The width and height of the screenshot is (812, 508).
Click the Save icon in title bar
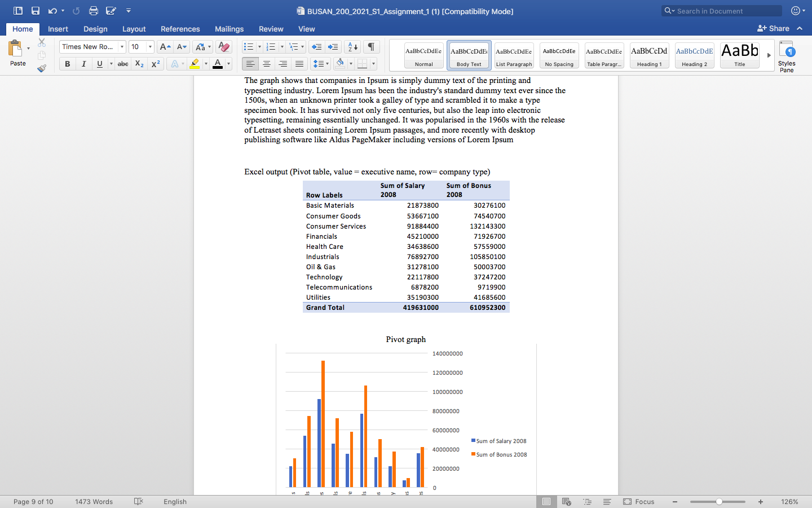(36, 11)
